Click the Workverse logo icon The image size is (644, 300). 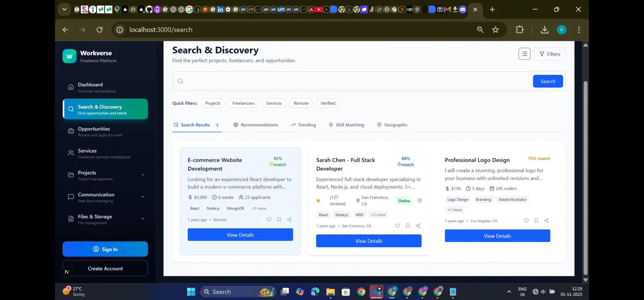(69, 56)
